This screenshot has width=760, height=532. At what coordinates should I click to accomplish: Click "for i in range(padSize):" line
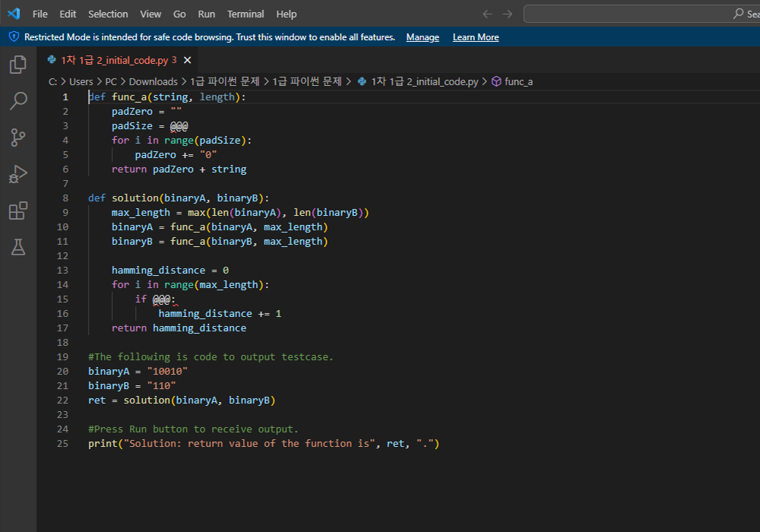182,141
